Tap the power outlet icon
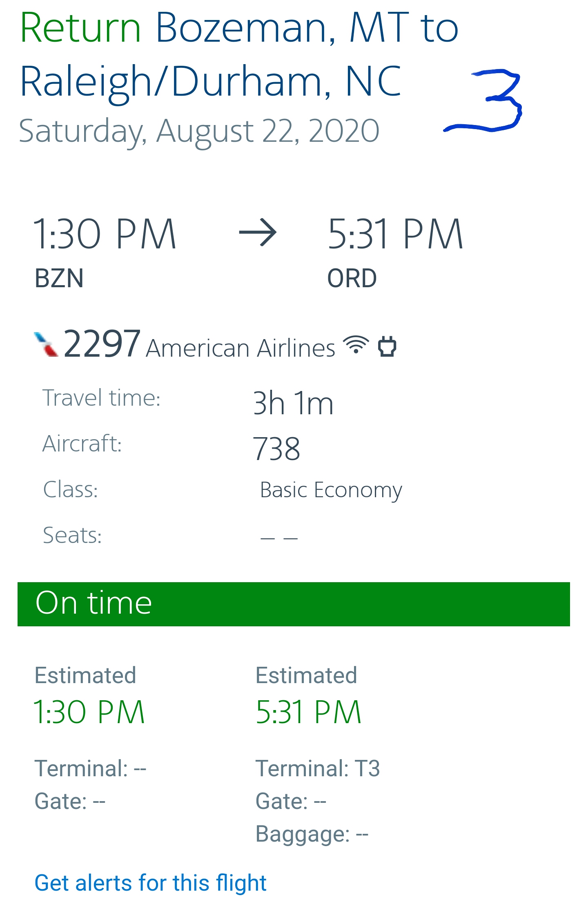 (387, 346)
